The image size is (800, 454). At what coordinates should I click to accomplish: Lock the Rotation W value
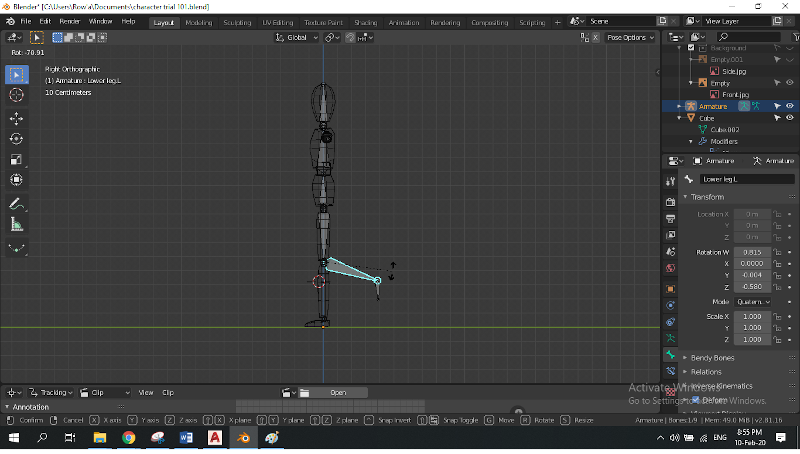pyautogui.click(x=777, y=252)
